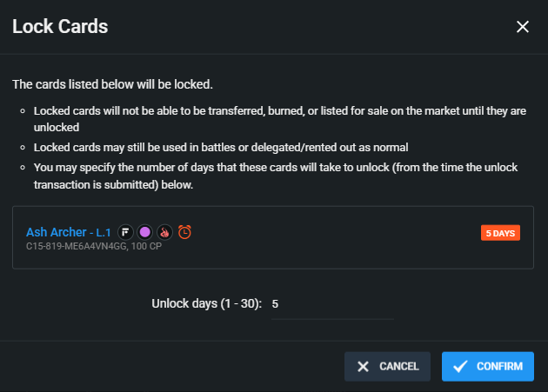Click the Lock Cards dialog title

(x=60, y=27)
